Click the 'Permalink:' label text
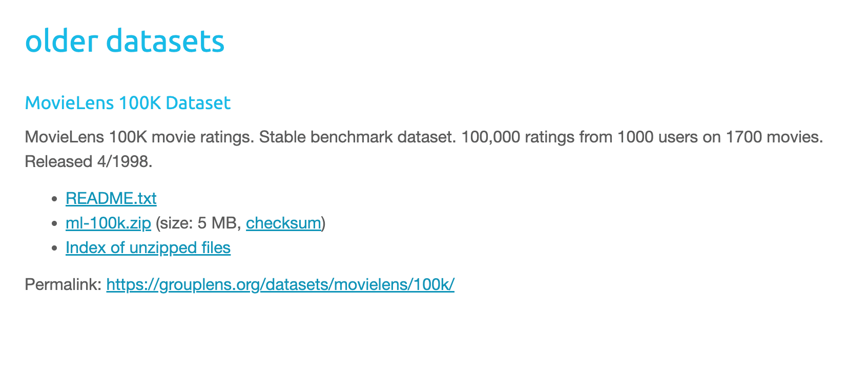 pyautogui.click(x=63, y=284)
